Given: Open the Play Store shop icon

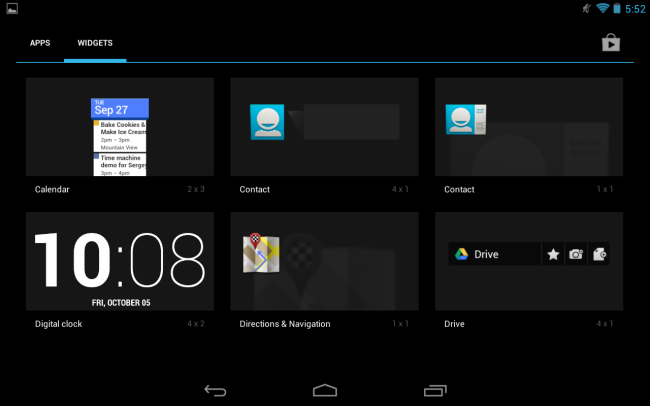Looking at the screenshot, I should pos(611,43).
